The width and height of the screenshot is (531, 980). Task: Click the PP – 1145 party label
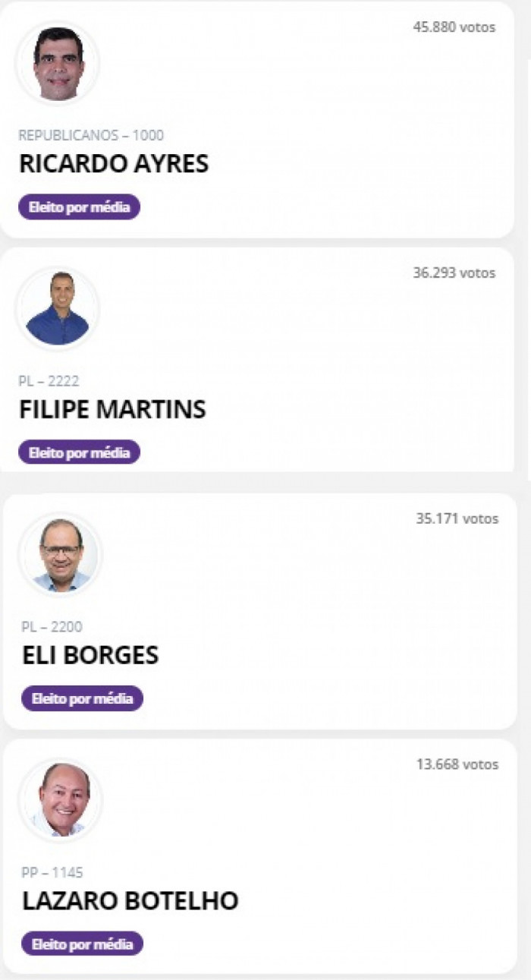pos(52,873)
